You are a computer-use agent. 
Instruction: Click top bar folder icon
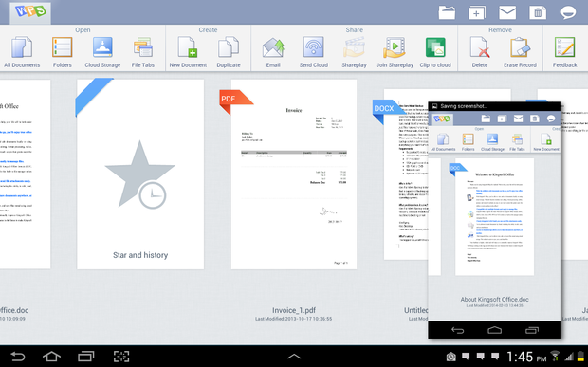point(447,12)
